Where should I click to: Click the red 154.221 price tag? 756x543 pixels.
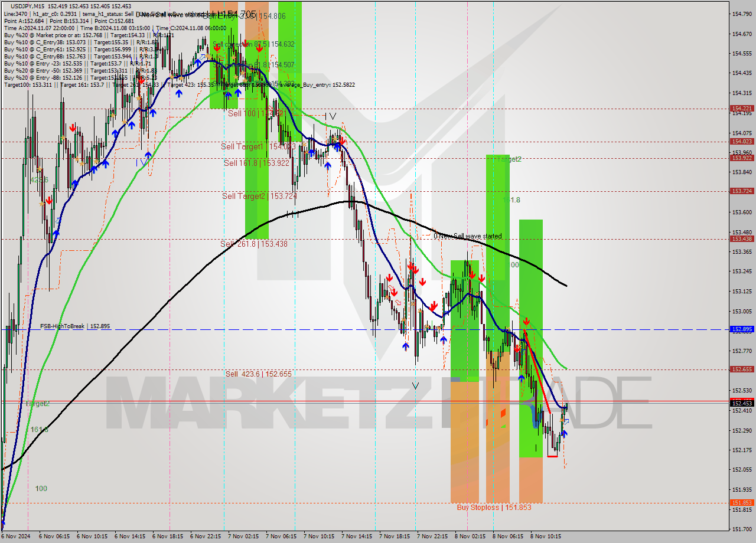tap(742, 109)
